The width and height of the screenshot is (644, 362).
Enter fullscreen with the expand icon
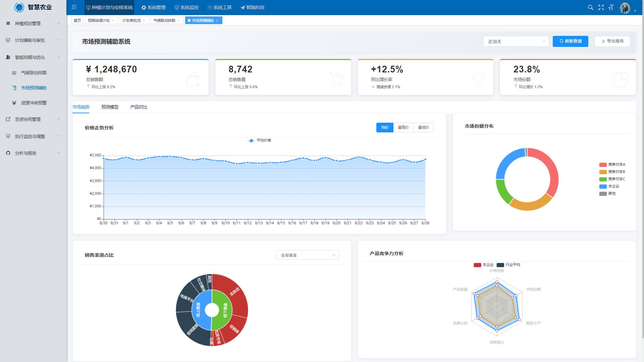point(601,7)
